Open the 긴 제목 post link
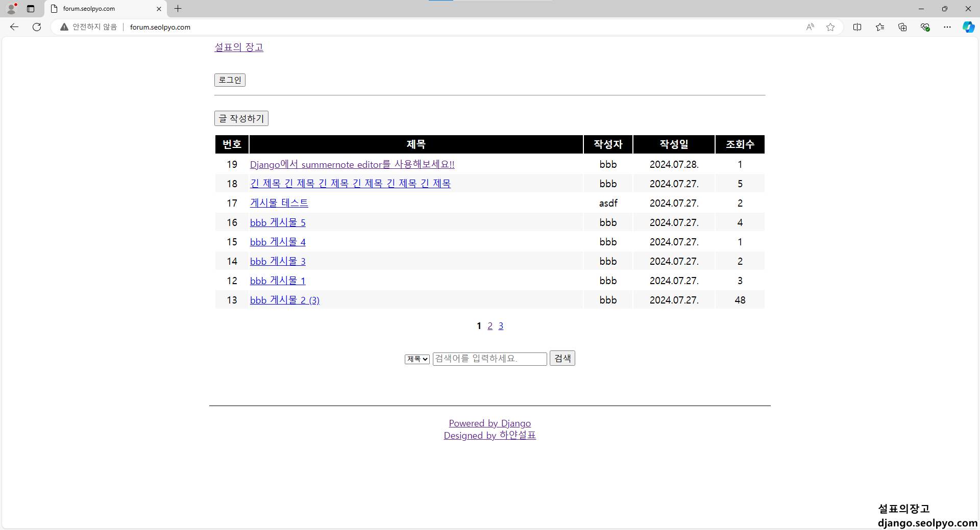 pyautogui.click(x=350, y=184)
